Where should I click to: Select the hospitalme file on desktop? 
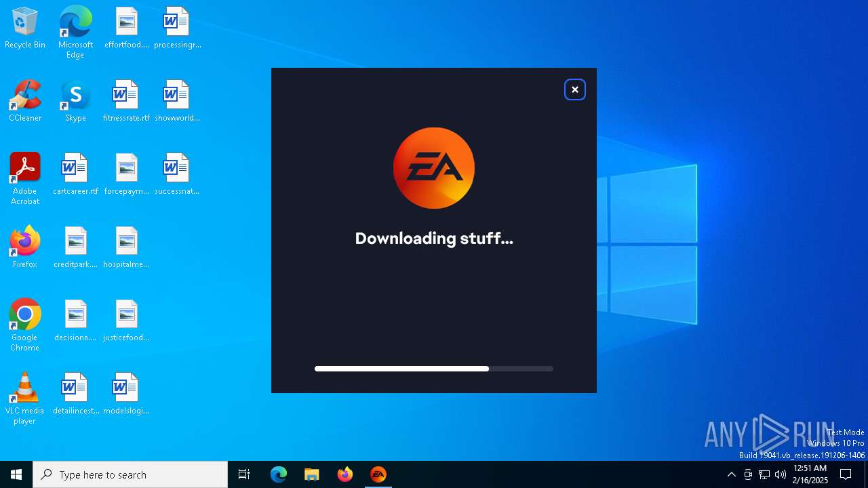126,248
